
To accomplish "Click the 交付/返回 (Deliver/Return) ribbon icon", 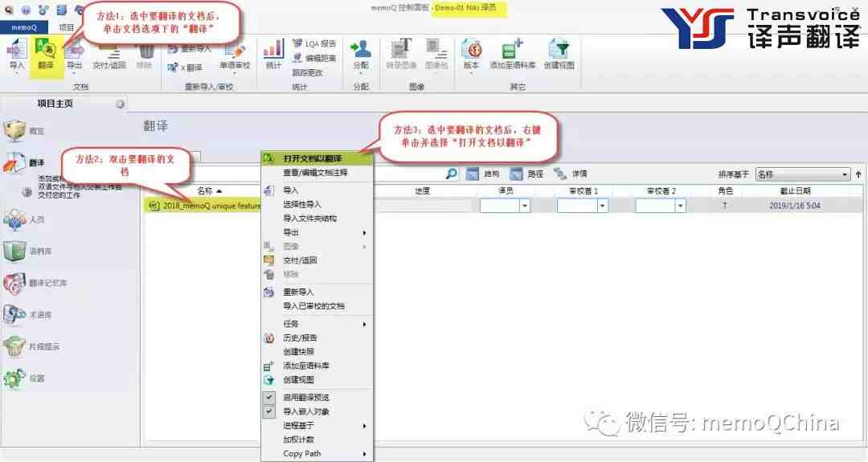I will 109,55.
